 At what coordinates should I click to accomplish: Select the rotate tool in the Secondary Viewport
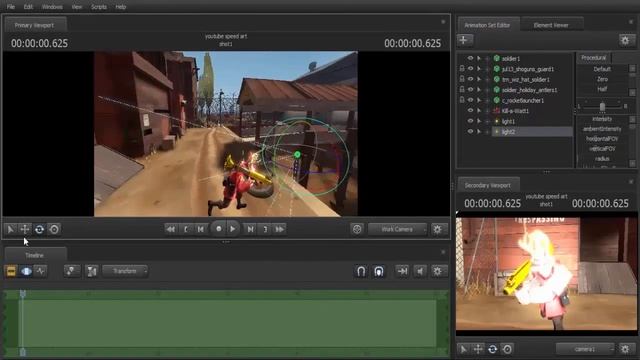(493, 349)
